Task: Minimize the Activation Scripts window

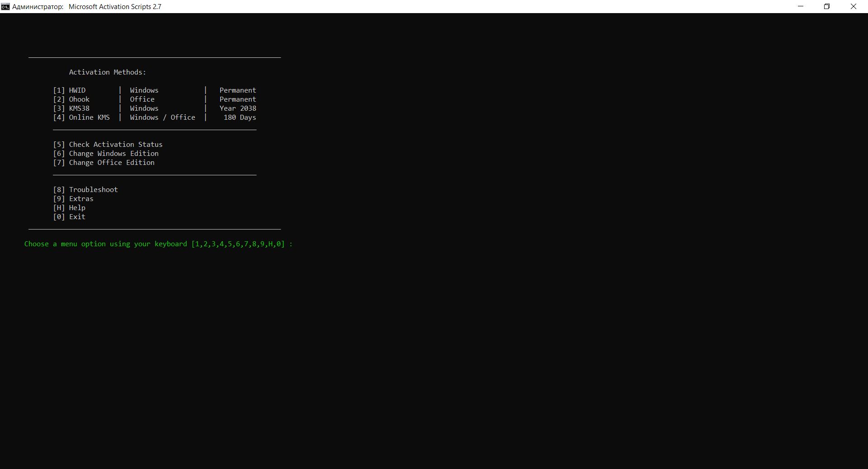Action: click(801, 6)
